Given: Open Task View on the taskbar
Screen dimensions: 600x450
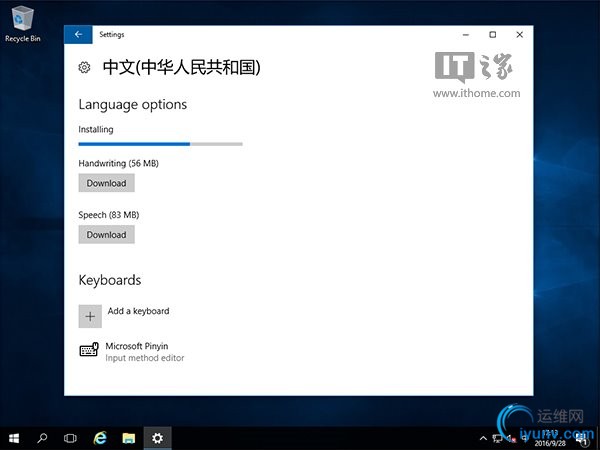Looking at the screenshot, I should pyautogui.click(x=70, y=438).
